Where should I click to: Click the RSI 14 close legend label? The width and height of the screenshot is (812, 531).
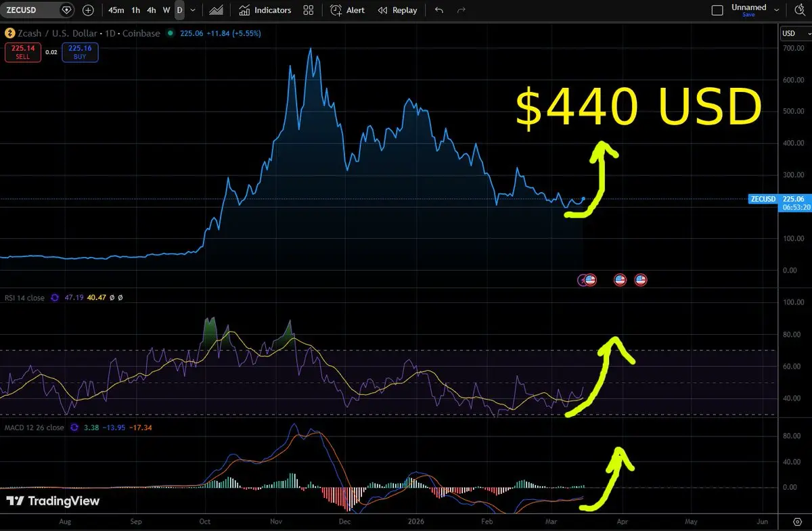click(x=26, y=297)
